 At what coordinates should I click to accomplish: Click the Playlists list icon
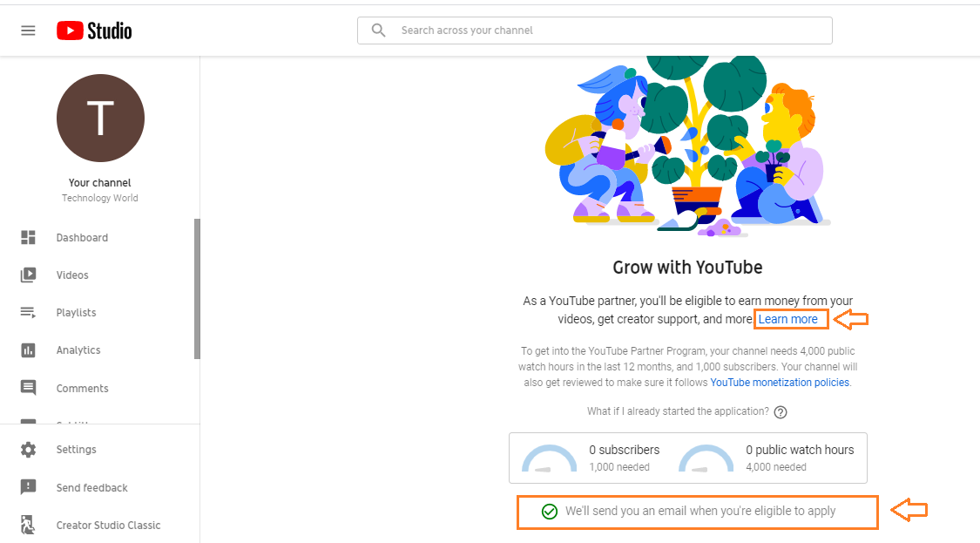(28, 312)
